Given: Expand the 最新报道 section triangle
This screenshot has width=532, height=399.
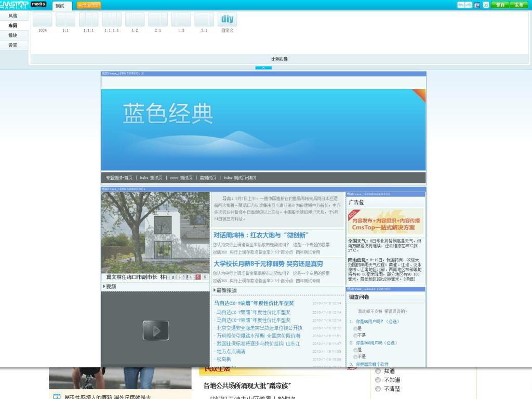Looking at the screenshot, I should pyautogui.click(x=215, y=290).
